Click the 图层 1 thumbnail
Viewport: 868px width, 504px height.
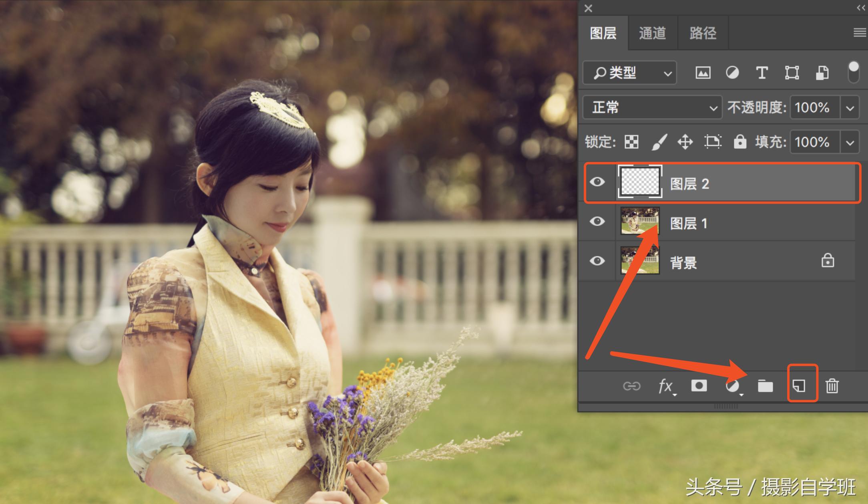[x=639, y=222]
